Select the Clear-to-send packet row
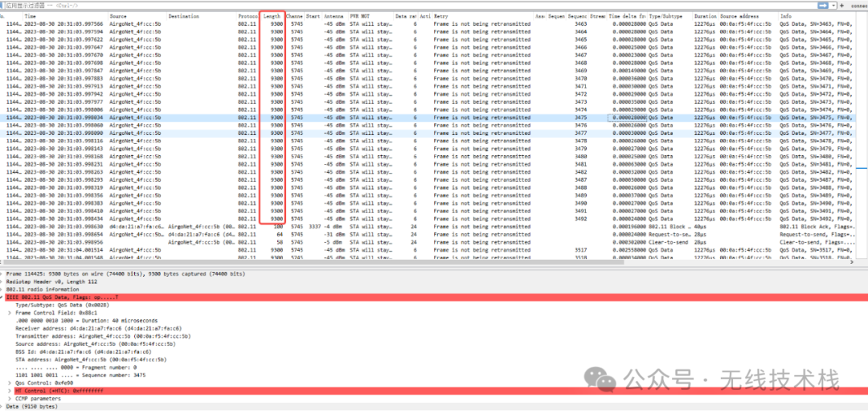The width and height of the screenshot is (868, 415). [x=428, y=242]
